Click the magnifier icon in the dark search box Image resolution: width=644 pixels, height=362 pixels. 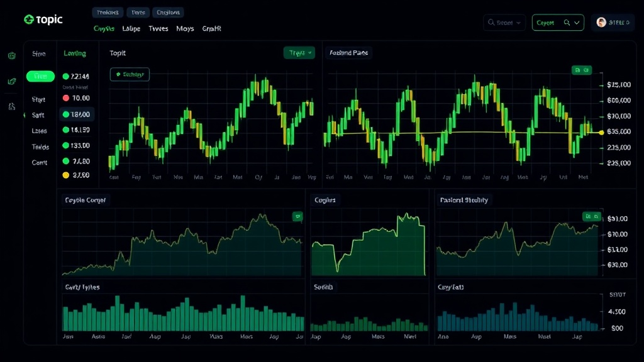(x=491, y=23)
